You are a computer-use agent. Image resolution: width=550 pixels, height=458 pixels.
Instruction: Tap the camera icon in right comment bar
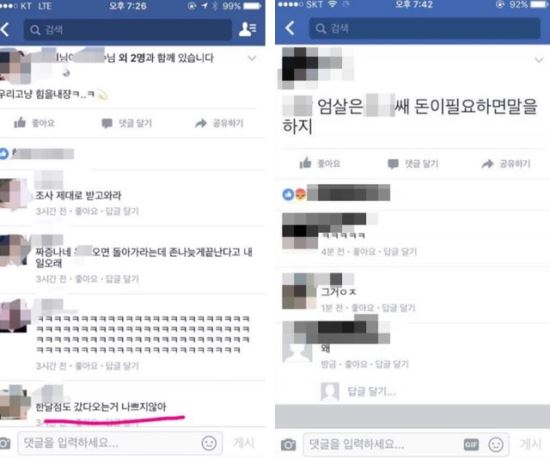pos(288,445)
